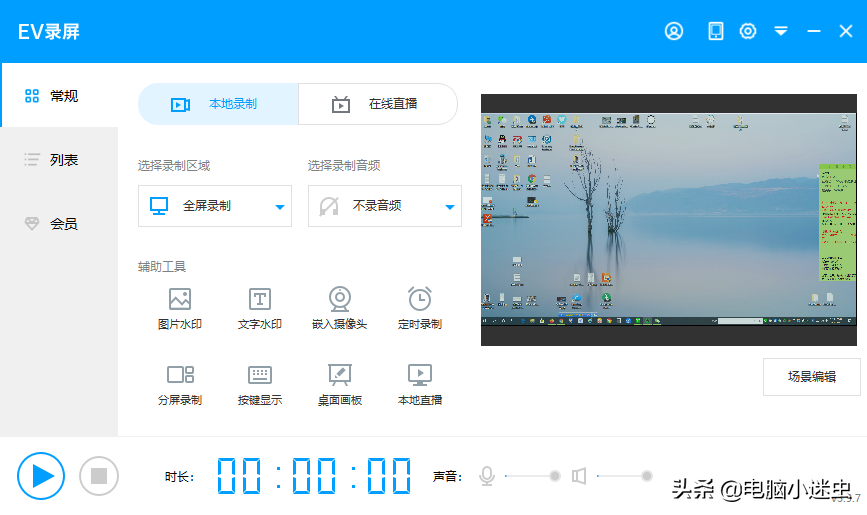Open the 会员 sidebar tab
867x515 pixels.
coord(59,223)
